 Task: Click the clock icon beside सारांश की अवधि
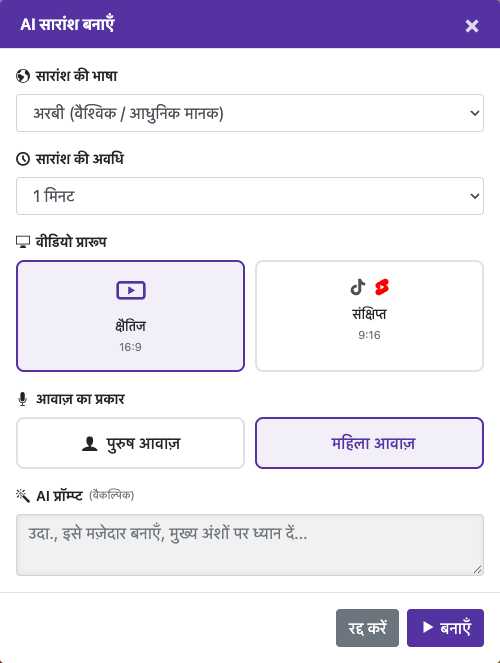(x=23, y=159)
